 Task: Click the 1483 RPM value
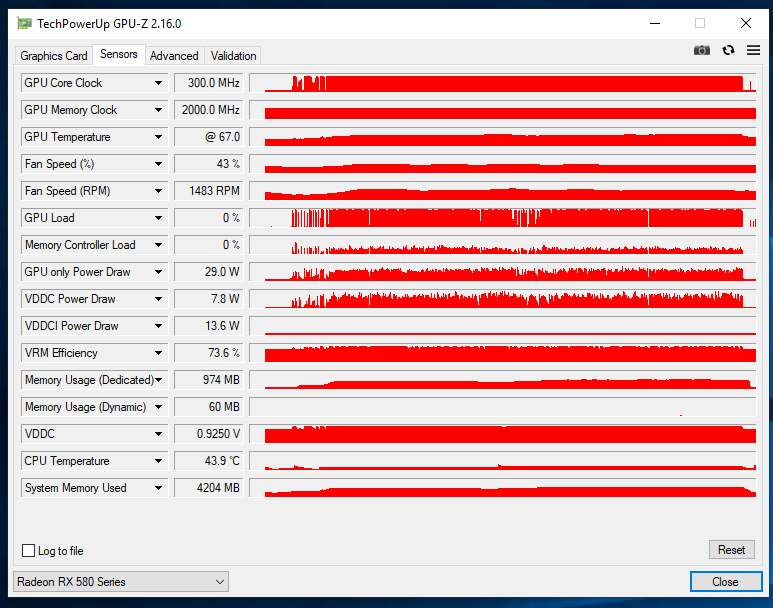click(209, 191)
